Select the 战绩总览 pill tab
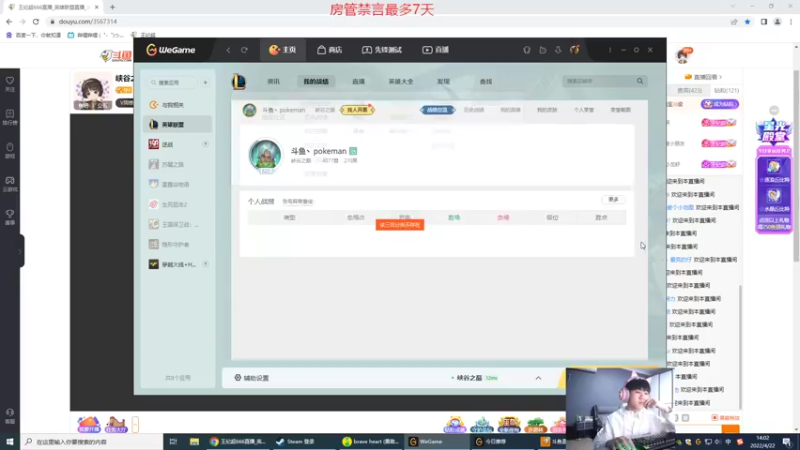Screen dimensions: 800x450 (x=437, y=110)
